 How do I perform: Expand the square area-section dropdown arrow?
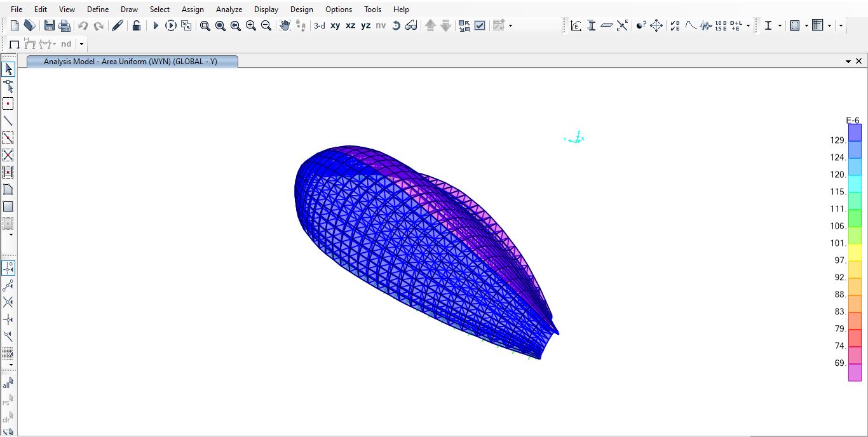pos(806,26)
